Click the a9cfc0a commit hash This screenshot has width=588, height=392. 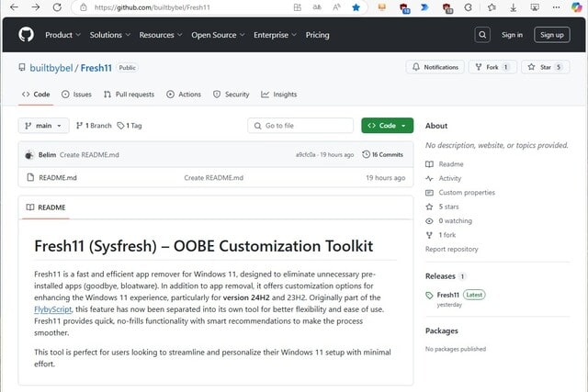click(305, 155)
